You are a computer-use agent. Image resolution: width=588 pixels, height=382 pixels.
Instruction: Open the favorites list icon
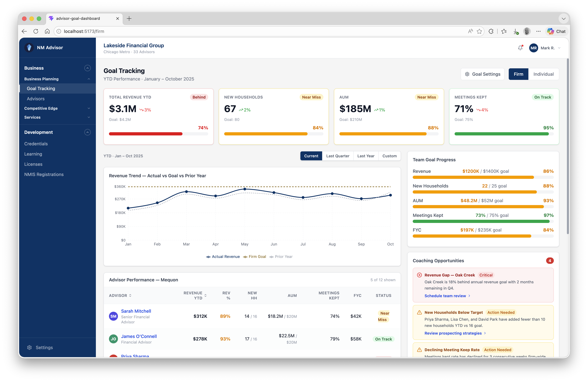pyautogui.click(x=504, y=31)
